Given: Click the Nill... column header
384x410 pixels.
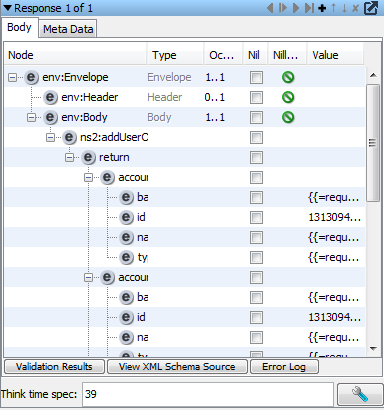Looking at the screenshot, I should (x=288, y=55).
